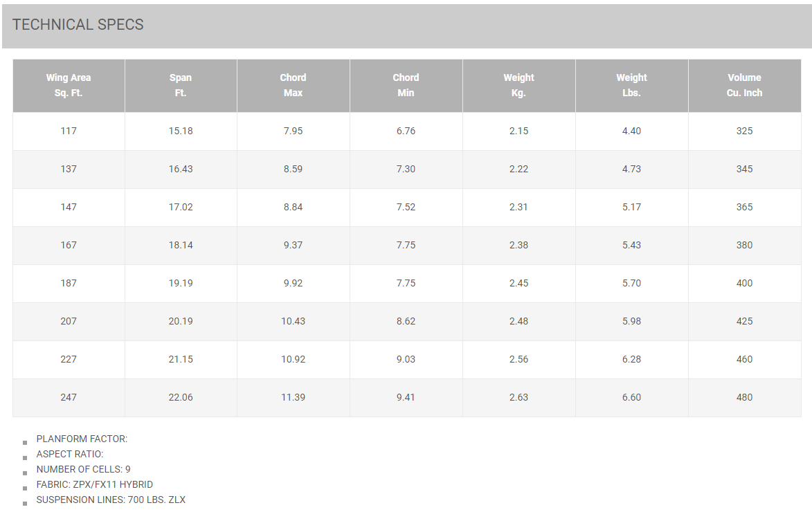Click the TECHNICAL SPECS heading
Viewport: 812px width, 512px height.
(x=78, y=25)
